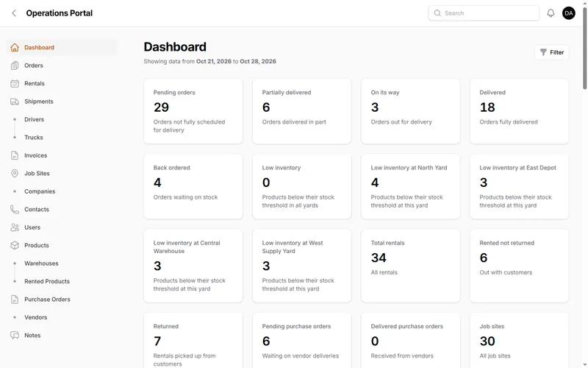Open the Rented not returned card
The width and height of the screenshot is (588, 368).
pos(520,266)
